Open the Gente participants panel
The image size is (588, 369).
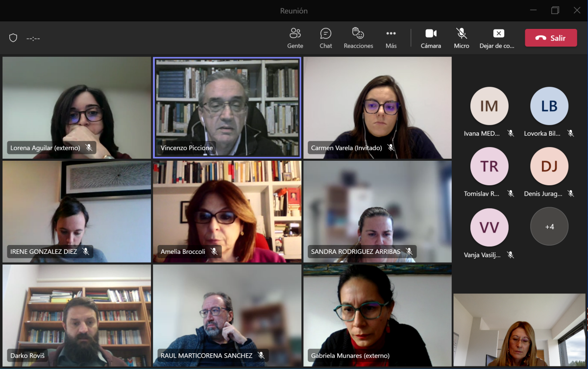(x=295, y=38)
